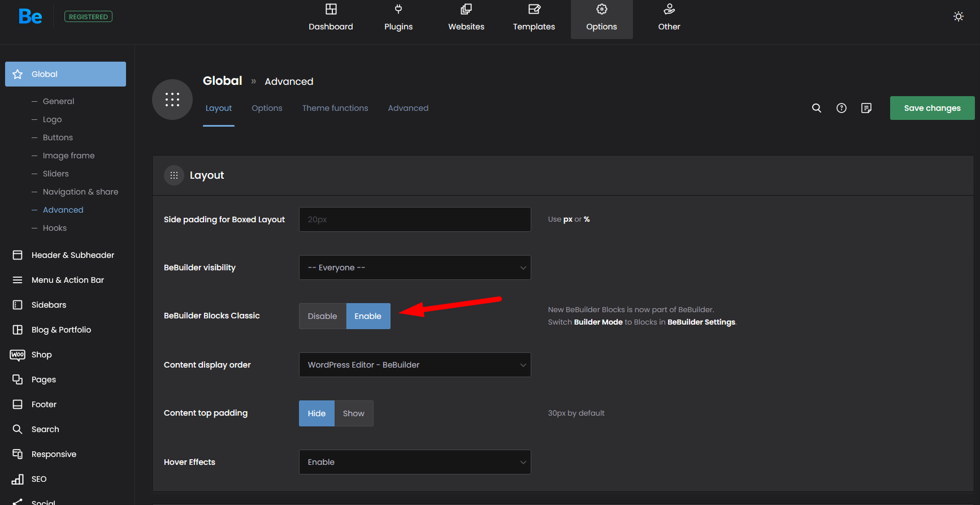Click the Search magnifier icon in sidebar
980x505 pixels.
click(x=18, y=429)
